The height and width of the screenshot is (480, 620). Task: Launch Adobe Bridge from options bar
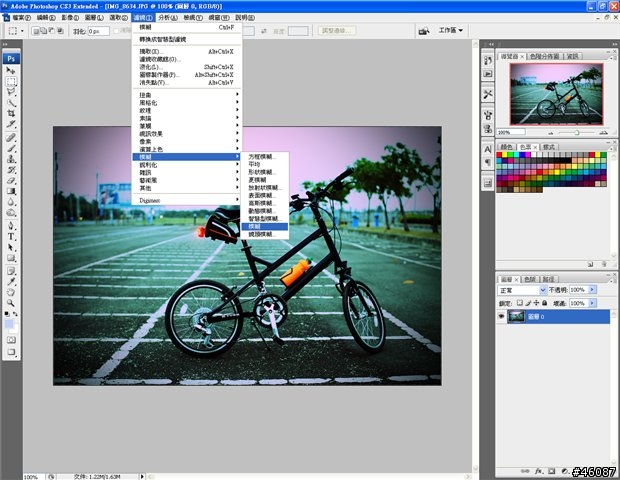423,31
